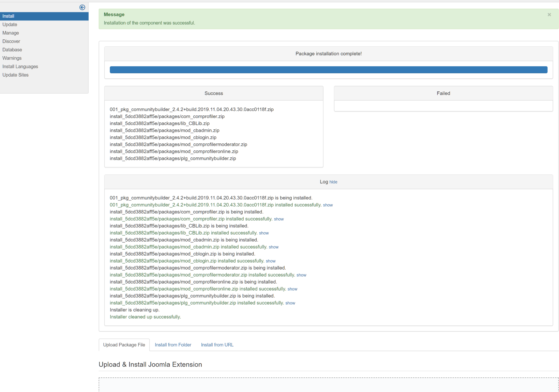Dismiss the success message with the X
This screenshot has width=559, height=392.
(x=549, y=15)
